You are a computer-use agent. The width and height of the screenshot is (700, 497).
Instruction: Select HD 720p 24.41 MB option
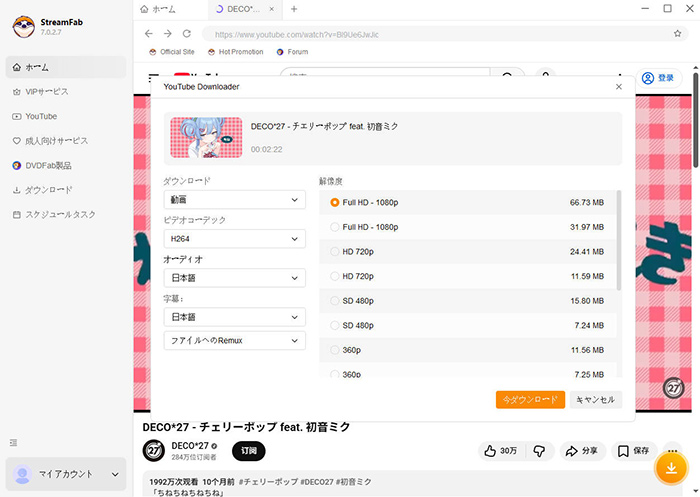click(x=467, y=252)
